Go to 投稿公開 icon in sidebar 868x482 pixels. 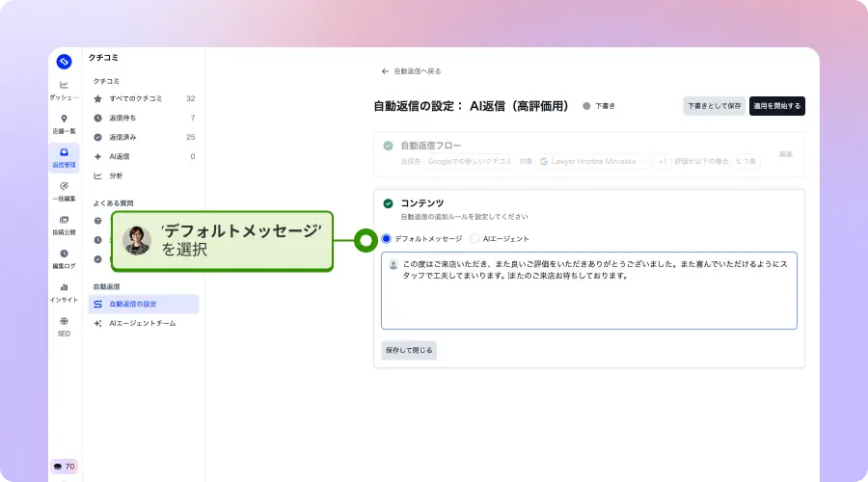(64, 225)
